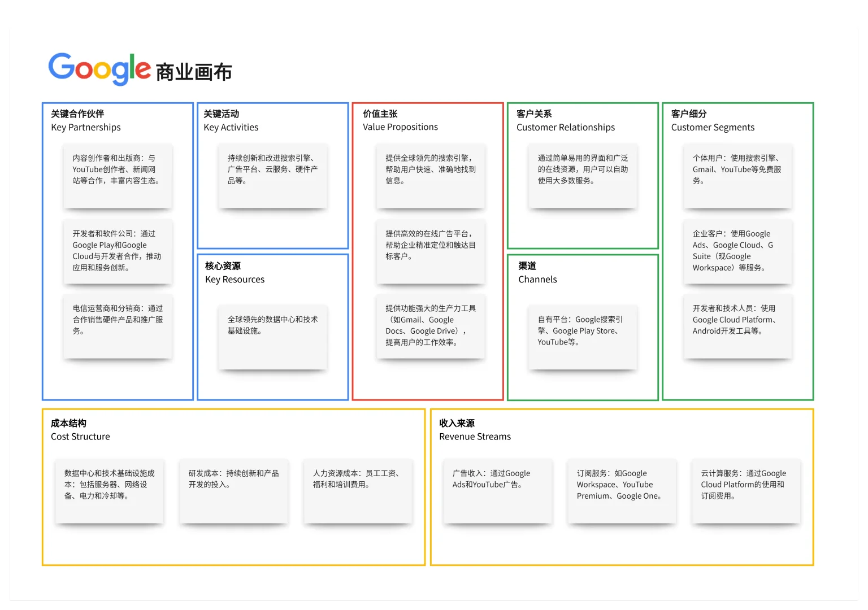This screenshot has width=868, height=610.
Task: Select the 研发成本 card
Action: coord(234,491)
